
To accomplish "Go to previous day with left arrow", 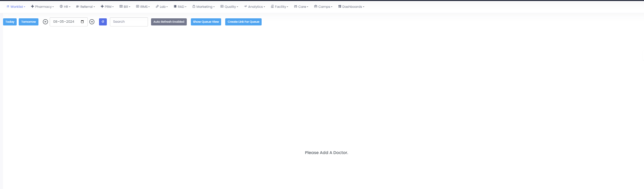I will [45, 22].
